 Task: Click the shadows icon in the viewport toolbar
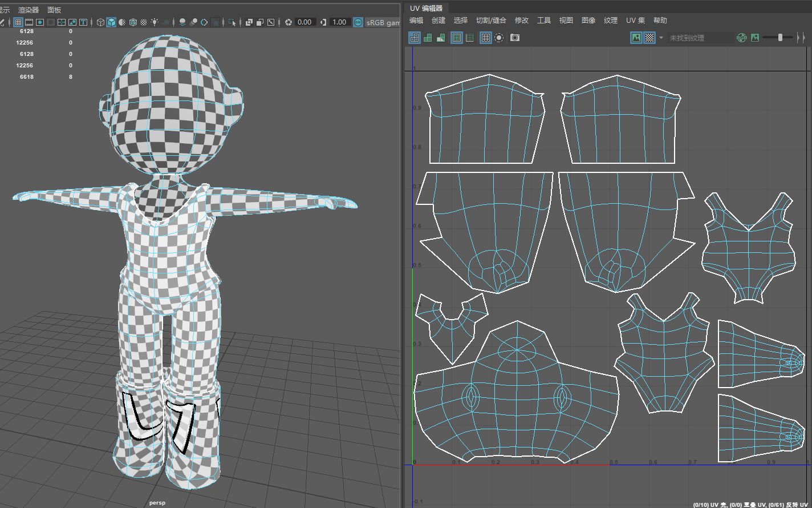[x=166, y=22]
